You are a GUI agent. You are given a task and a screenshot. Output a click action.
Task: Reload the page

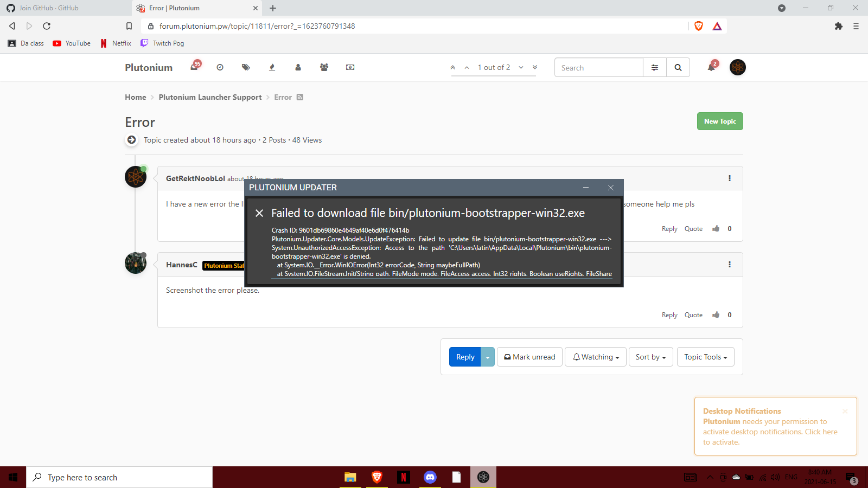[x=47, y=26]
